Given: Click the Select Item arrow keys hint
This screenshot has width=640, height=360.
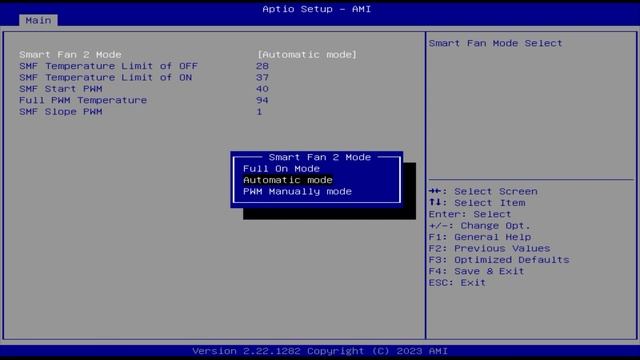Looking at the screenshot, I should tap(477, 203).
